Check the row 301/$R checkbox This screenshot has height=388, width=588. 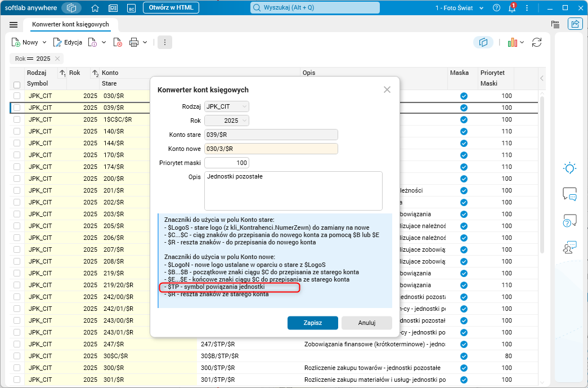point(17,380)
